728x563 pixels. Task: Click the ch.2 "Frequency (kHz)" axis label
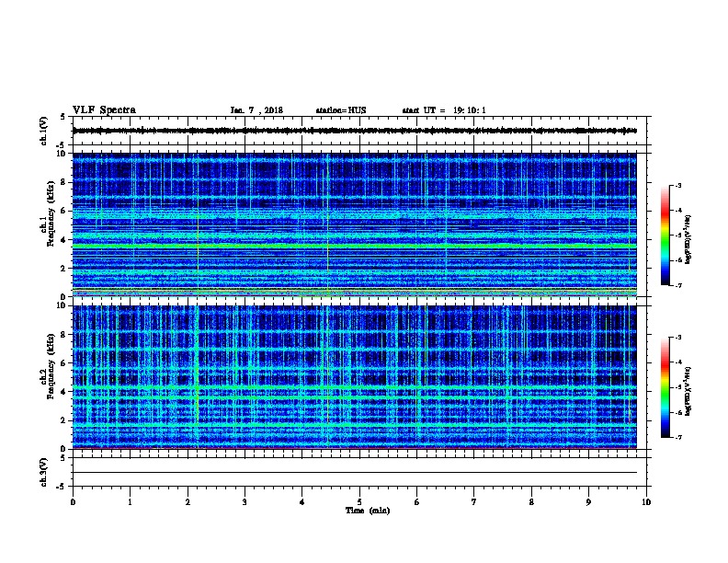pyautogui.click(x=51, y=366)
